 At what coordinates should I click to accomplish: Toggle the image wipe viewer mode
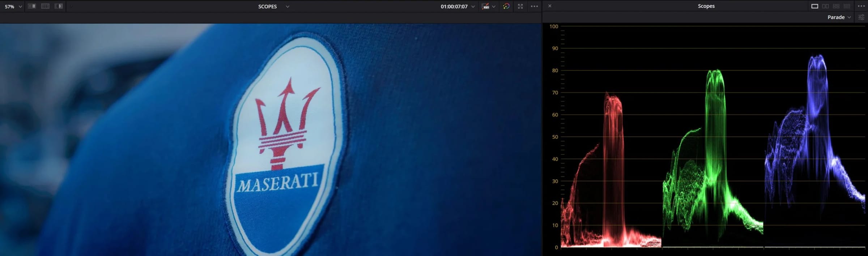(32, 6)
